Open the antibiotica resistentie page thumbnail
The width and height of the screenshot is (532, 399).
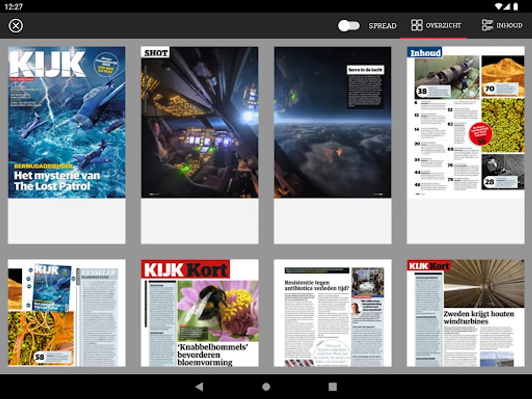pos(332,313)
